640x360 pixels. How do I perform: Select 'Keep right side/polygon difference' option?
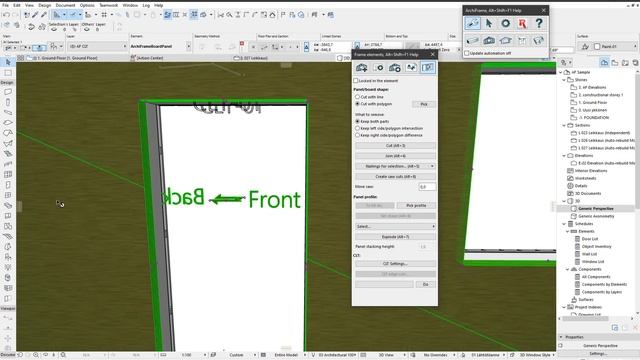click(x=358, y=135)
